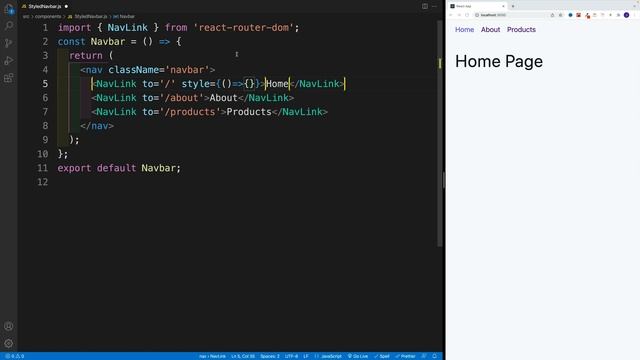Click the 'src' breadcrumb
This screenshot has height=360, width=640.
[26, 17]
